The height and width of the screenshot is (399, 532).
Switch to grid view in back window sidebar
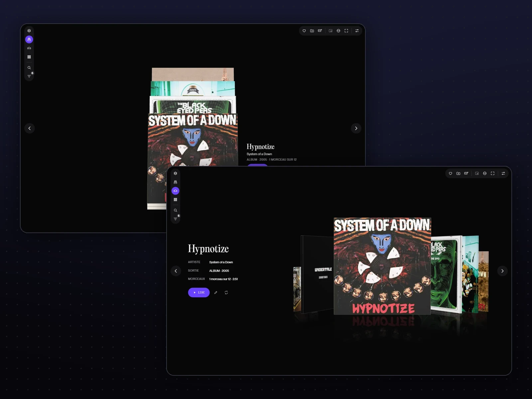coord(29,57)
